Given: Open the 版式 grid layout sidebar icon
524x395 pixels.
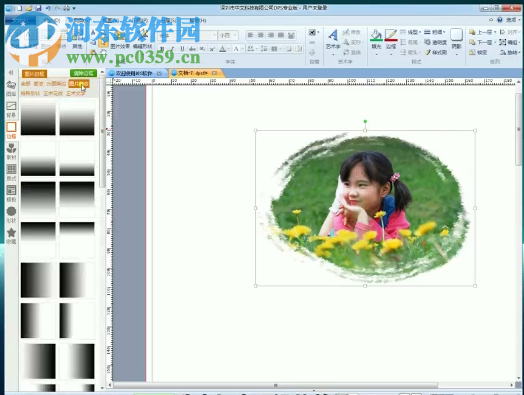Looking at the screenshot, I should [11, 172].
